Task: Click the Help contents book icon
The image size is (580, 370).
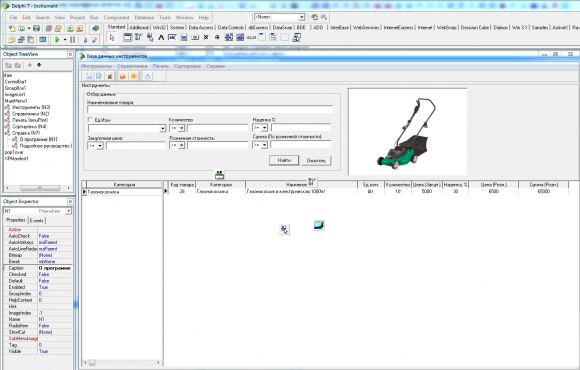Action: click(95, 28)
